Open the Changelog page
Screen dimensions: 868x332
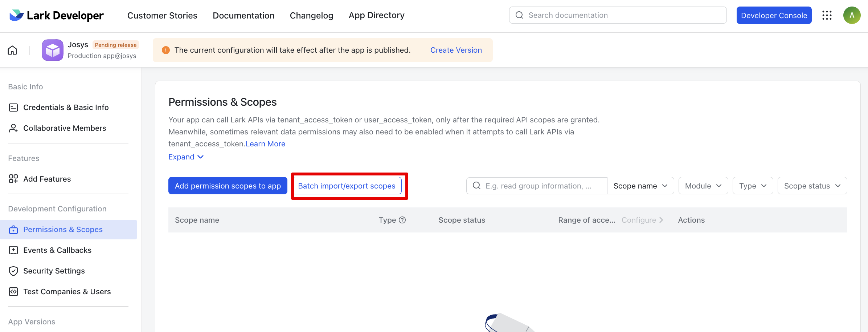(x=311, y=15)
